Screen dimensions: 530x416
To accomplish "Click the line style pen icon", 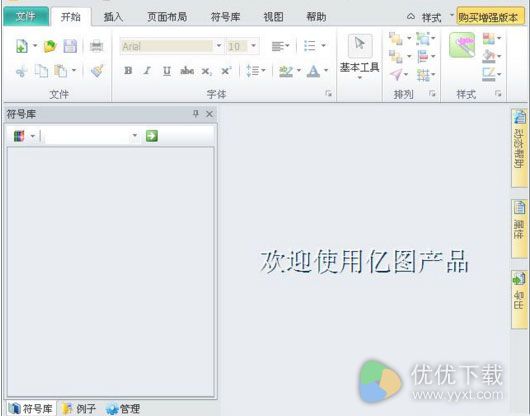I will [489, 75].
